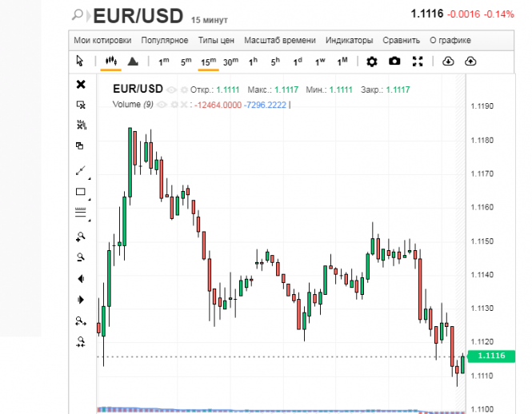Click the cloud upload icon
Viewport: 532px width, 414px height.
tap(470, 62)
